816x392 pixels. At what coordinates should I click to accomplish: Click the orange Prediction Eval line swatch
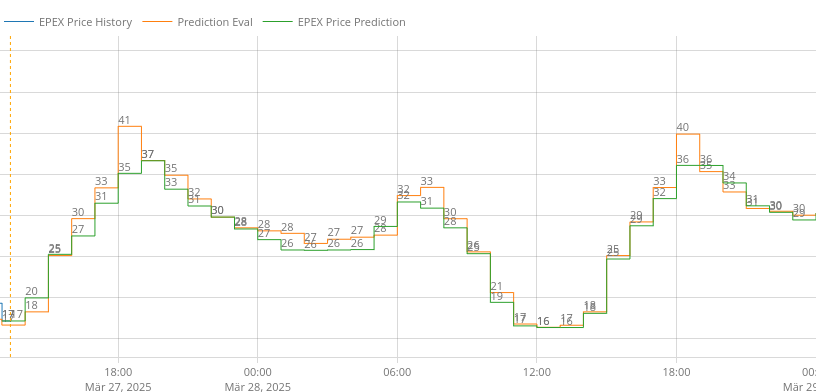(157, 22)
